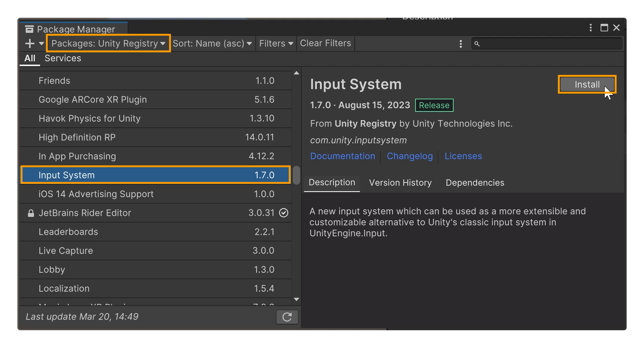Click scroll up arrow of package list
The height and width of the screenshot is (348, 644).
[297, 73]
